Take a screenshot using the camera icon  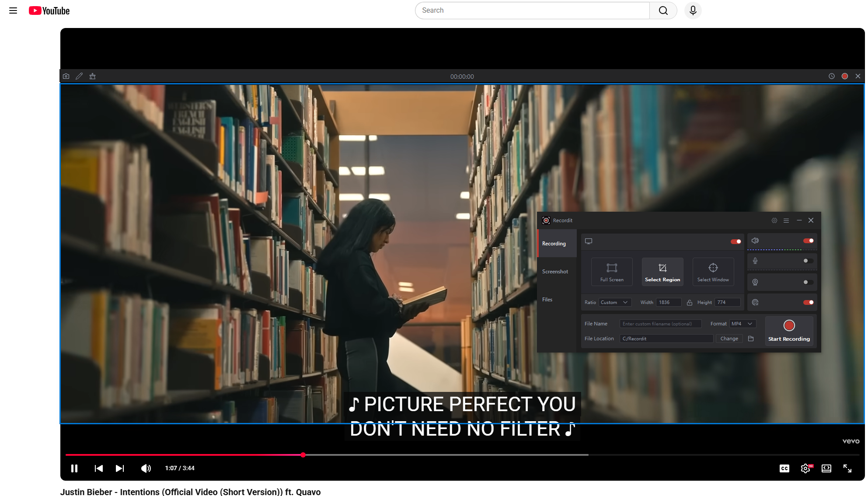(x=66, y=76)
